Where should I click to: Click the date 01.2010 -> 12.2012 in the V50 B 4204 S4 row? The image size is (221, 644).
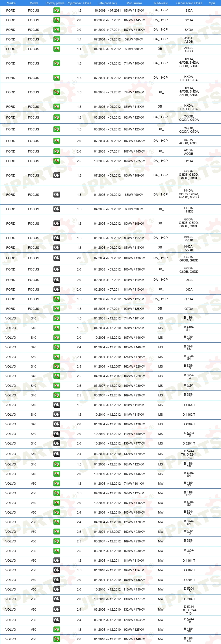pyautogui.click(x=107, y=639)
